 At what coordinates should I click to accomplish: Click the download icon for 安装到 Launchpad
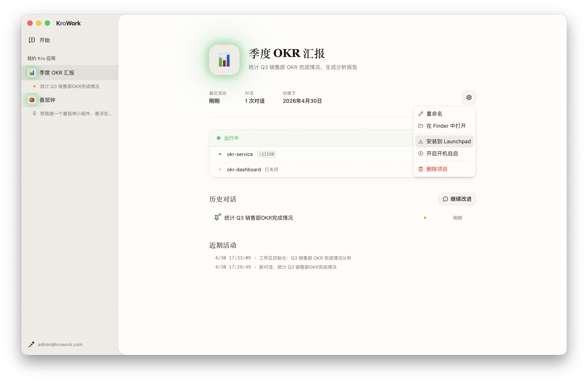pos(421,141)
